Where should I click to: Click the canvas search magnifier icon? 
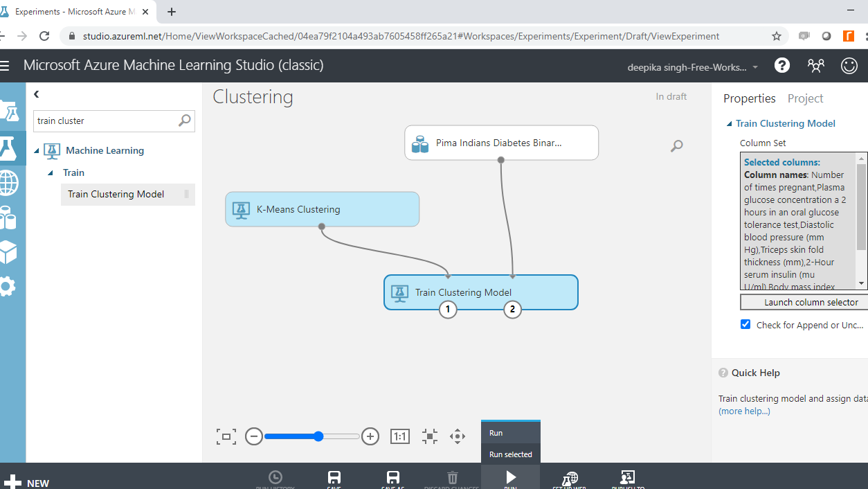click(677, 145)
